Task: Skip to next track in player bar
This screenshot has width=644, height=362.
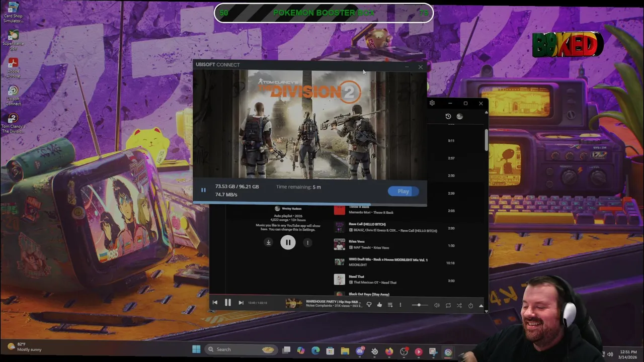Action: pos(240,303)
